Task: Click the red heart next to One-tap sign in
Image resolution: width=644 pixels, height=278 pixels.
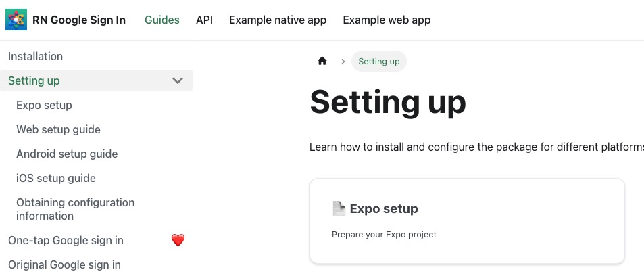Action: pyautogui.click(x=178, y=240)
